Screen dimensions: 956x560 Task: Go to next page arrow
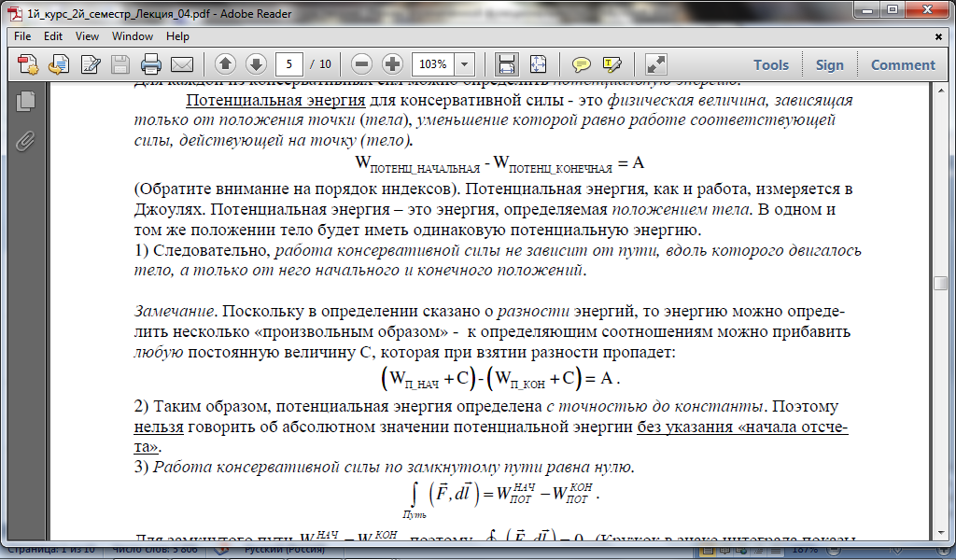click(256, 64)
